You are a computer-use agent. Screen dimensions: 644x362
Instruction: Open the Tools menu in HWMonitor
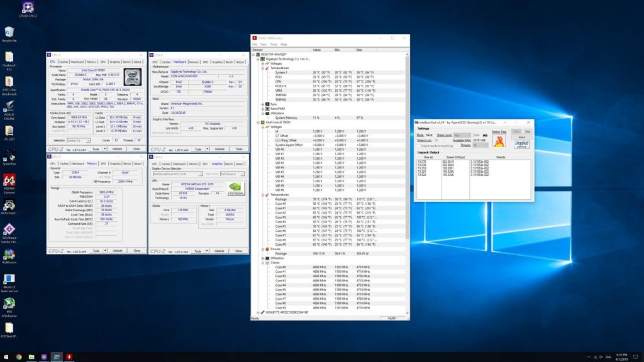coord(272,45)
